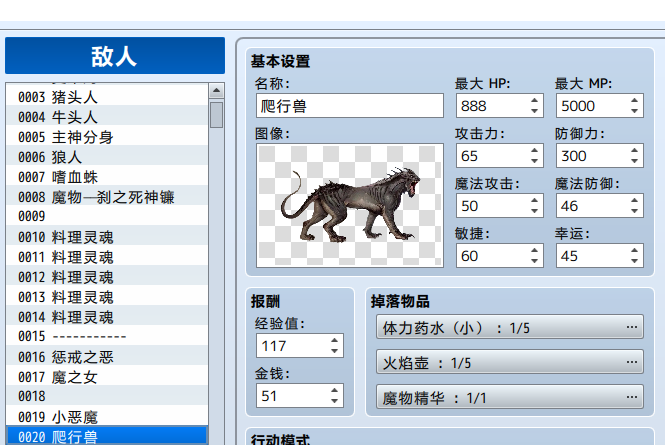This screenshot has height=445, width=665.
Task: Increase 幸运 with up arrow
Action: pyautogui.click(x=634, y=251)
